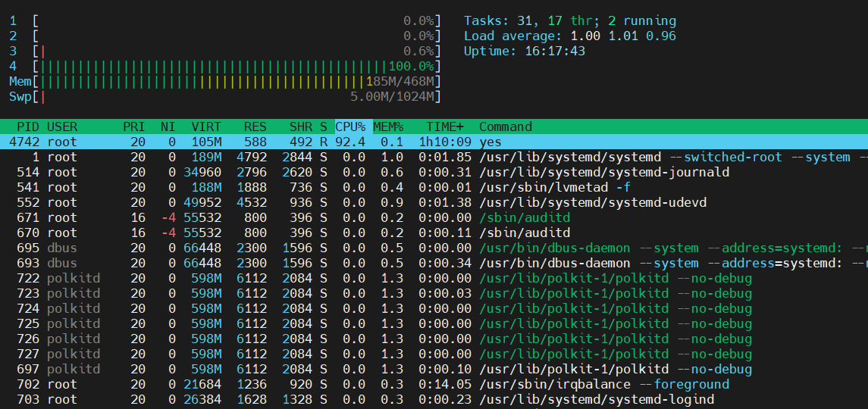
Task: Select polkitd thread row PID 726
Action: tap(434, 339)
